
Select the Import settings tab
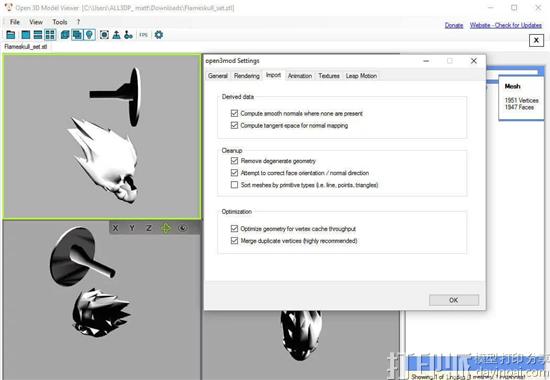(x=273, y=75)
